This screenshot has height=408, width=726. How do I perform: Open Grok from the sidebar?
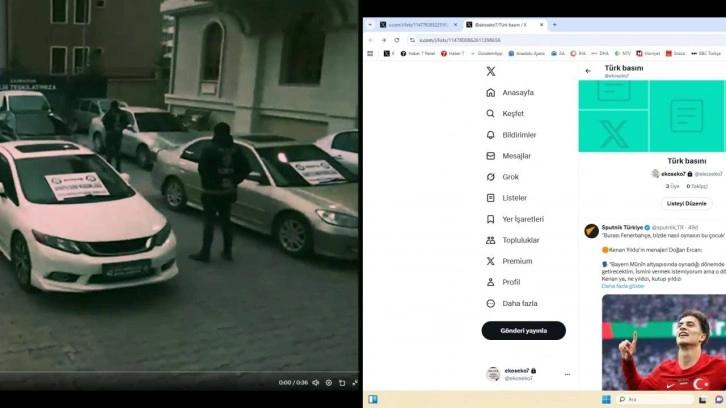[509, 177]
